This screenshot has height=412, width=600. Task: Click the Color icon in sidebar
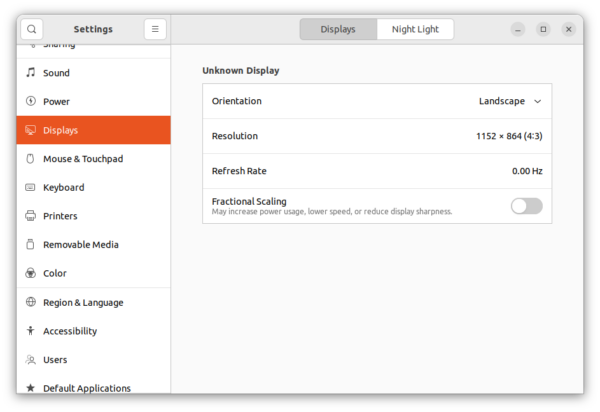(31, 273)
